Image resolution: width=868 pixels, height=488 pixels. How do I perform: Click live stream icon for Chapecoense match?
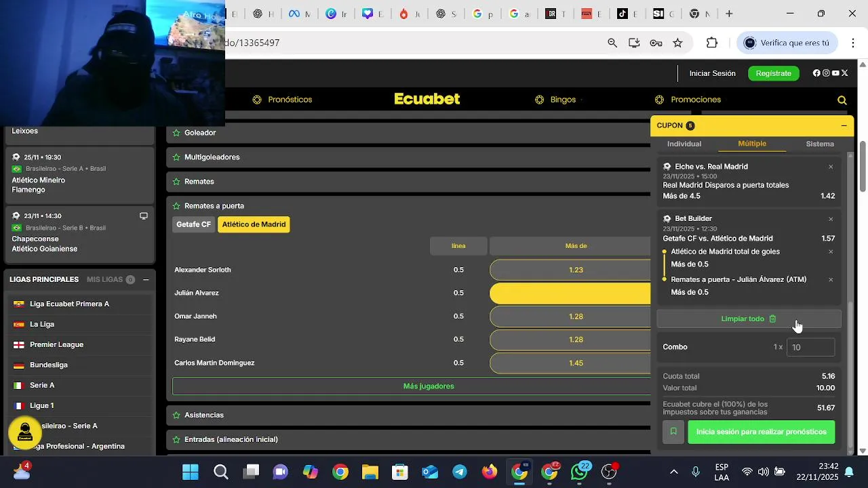pyautogui.click(x=144, y=216)
